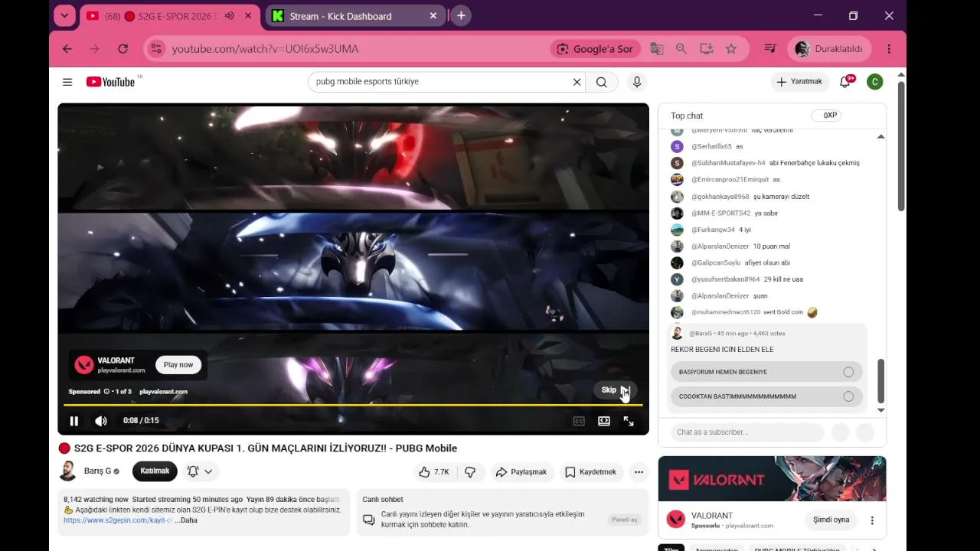Viewport: 980px width, 551px height.
Task: Click the Katılmak join button
Action: coord(155,471)
